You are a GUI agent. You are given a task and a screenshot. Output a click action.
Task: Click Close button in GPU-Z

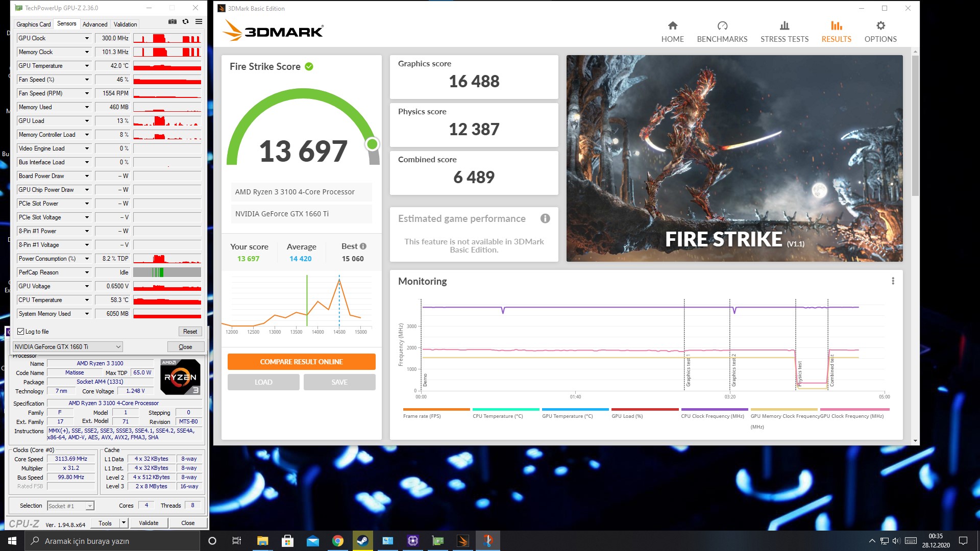tap(185, 347)
